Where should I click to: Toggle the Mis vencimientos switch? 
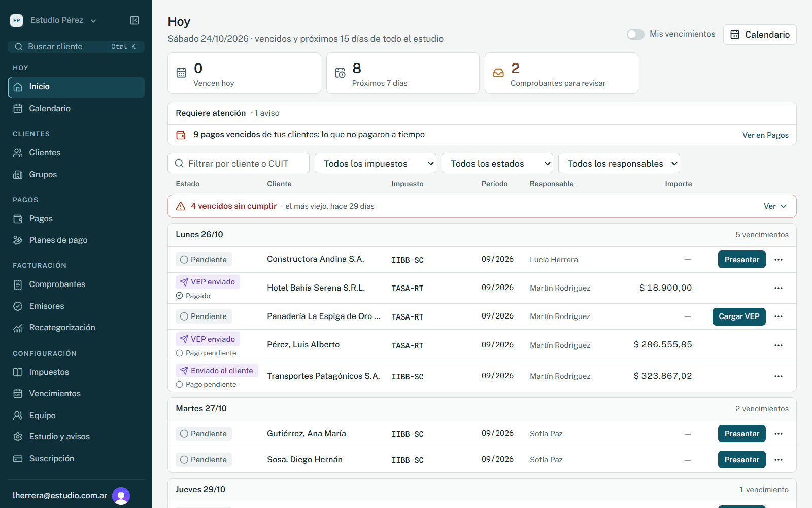click(635, 34)
